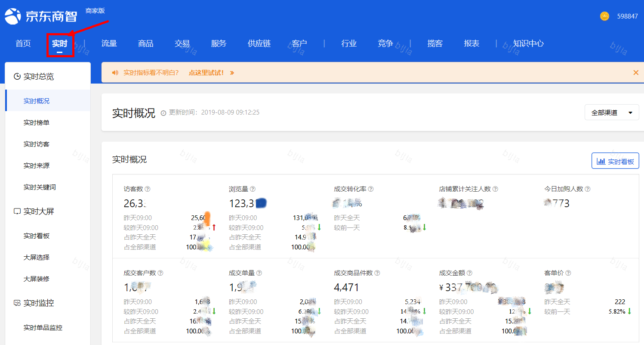This screenshot has height=345, width=644.
Task: Click help icon next to 成交商品件数
Action: [377, 273]
